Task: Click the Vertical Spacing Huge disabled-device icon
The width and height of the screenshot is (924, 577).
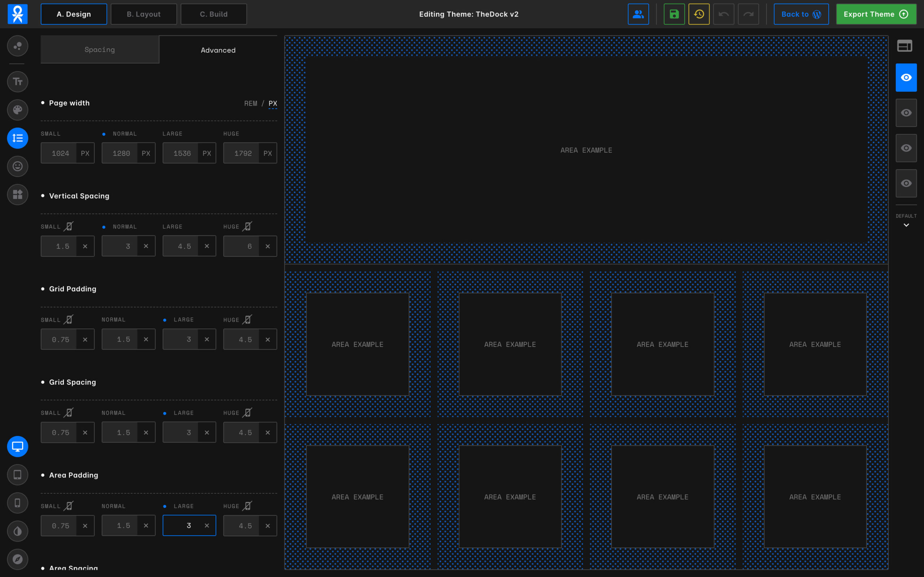Action: tap(247, 227)
